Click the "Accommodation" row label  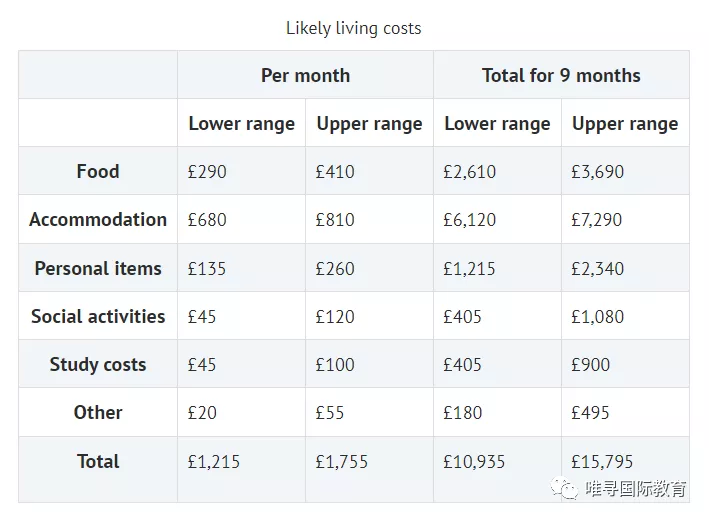coord(98,219)
